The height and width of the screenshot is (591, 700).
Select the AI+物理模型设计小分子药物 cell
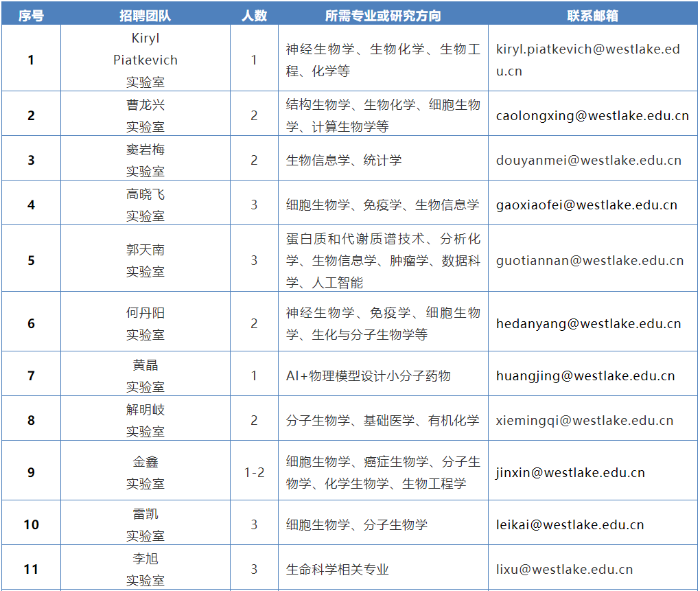(x=383, y=373)
